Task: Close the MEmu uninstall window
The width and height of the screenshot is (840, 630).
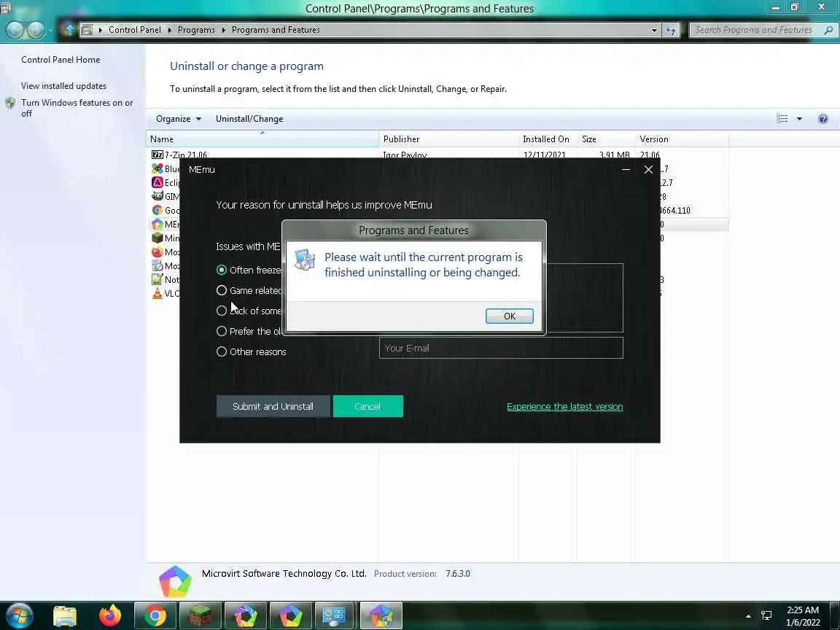Action: 648,169
